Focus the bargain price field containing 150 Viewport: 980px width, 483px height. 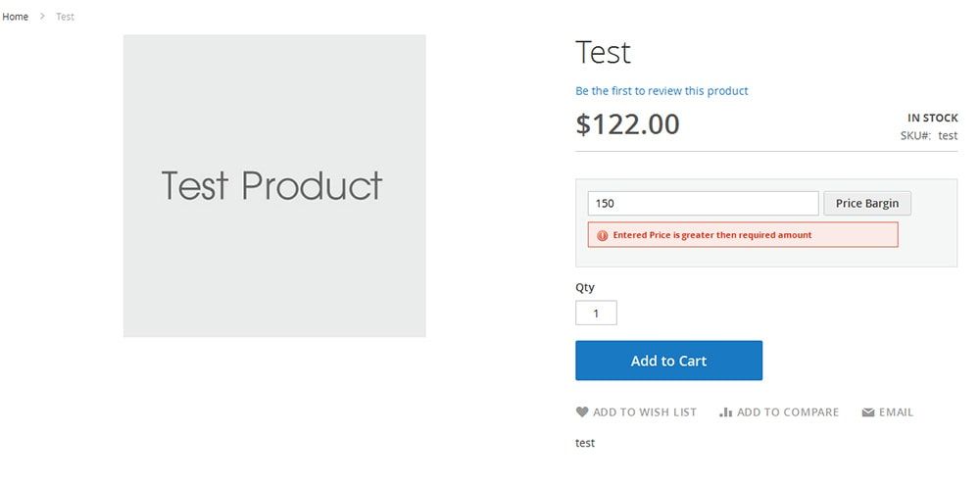click(x=703, y=204)
